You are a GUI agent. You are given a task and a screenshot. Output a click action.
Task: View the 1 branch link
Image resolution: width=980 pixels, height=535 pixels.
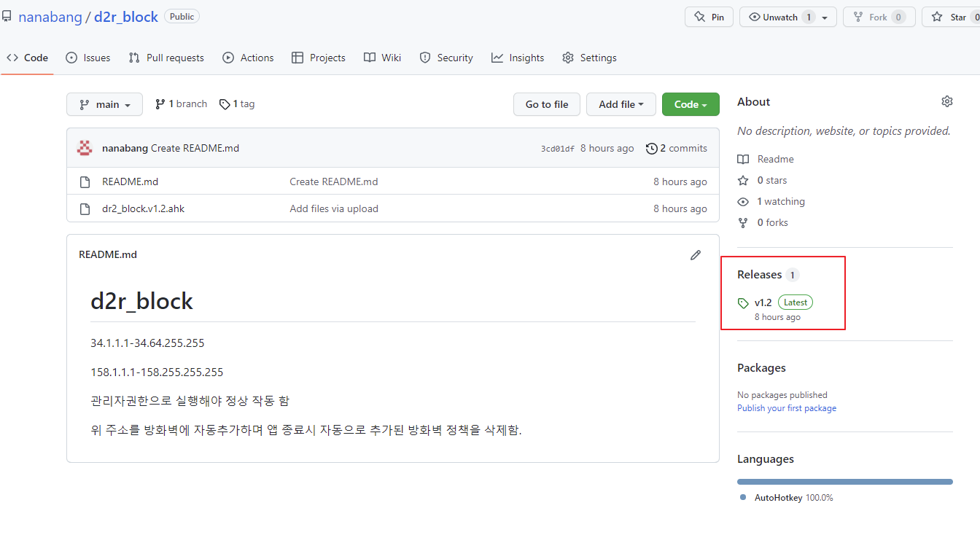point(181,104)
